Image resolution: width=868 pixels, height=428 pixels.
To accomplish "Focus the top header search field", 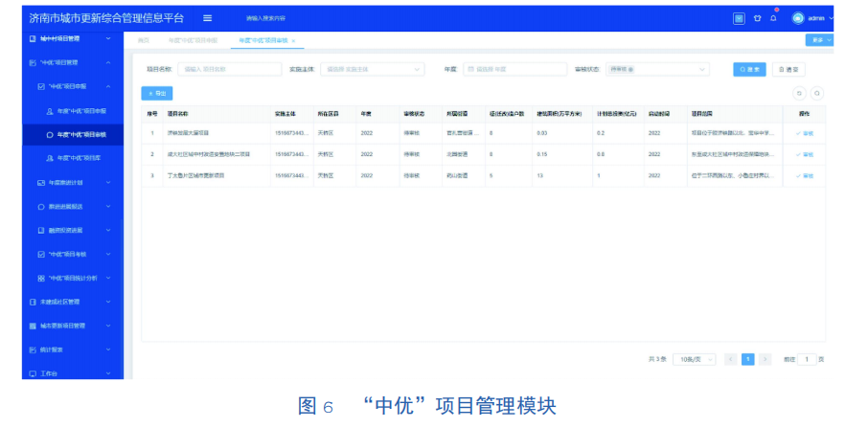I will (x=265, y=18).
